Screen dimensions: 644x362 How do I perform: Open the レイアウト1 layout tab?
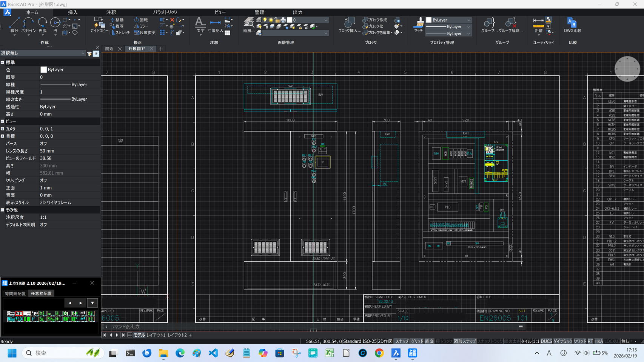[x=156, y=335]
